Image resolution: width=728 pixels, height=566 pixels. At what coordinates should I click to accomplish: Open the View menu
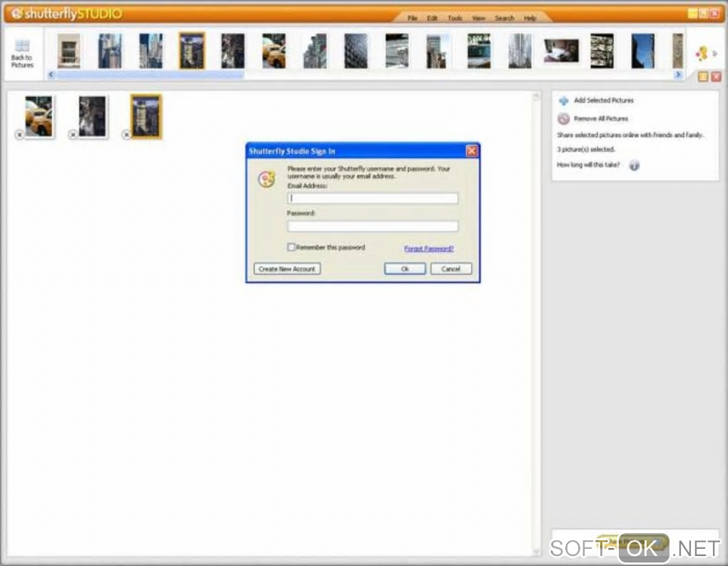tap(478, 18)
